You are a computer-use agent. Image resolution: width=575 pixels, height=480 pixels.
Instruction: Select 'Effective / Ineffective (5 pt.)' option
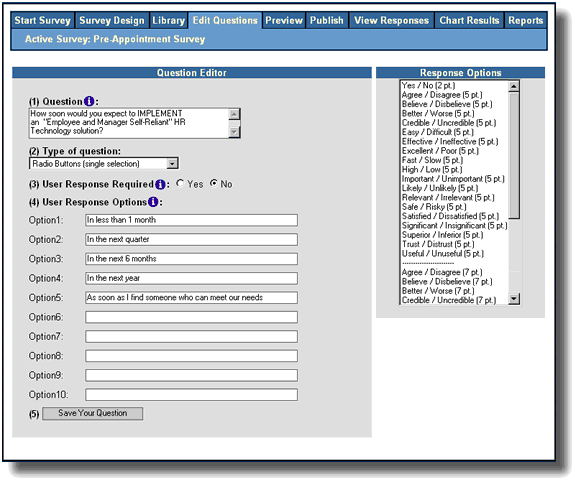tap(450, 142)
